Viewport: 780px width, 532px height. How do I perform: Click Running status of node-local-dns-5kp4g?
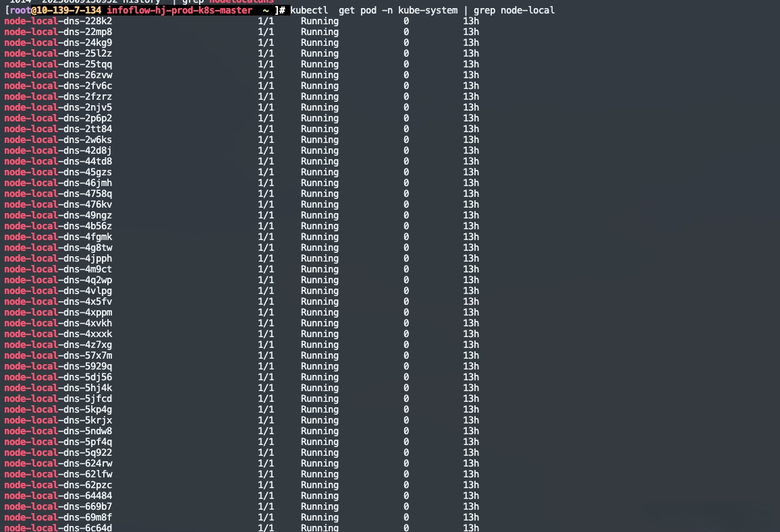320,409
